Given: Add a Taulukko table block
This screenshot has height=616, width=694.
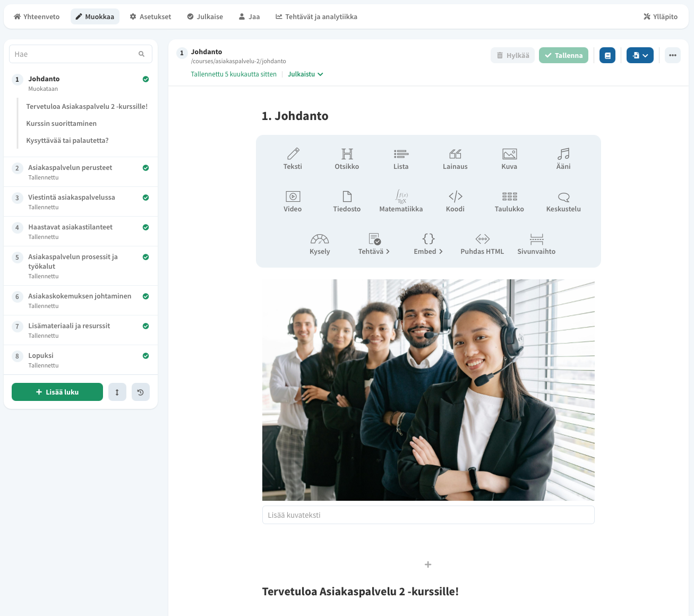Looking at the screenshot, I should [509, 201].
